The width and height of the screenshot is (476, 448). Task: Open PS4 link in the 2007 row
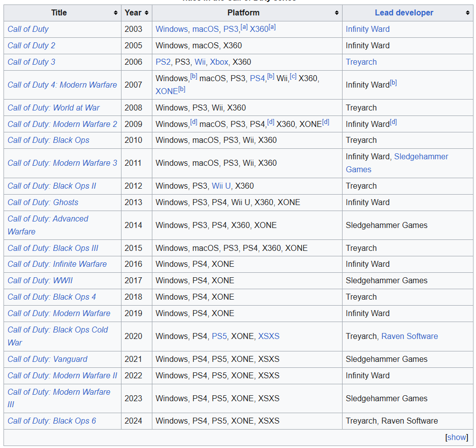pyautogui.click(x=257, y=78)
